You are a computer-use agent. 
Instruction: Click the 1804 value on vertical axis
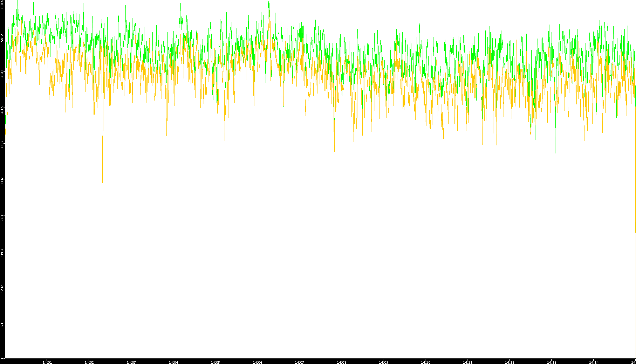pos(2,253)
